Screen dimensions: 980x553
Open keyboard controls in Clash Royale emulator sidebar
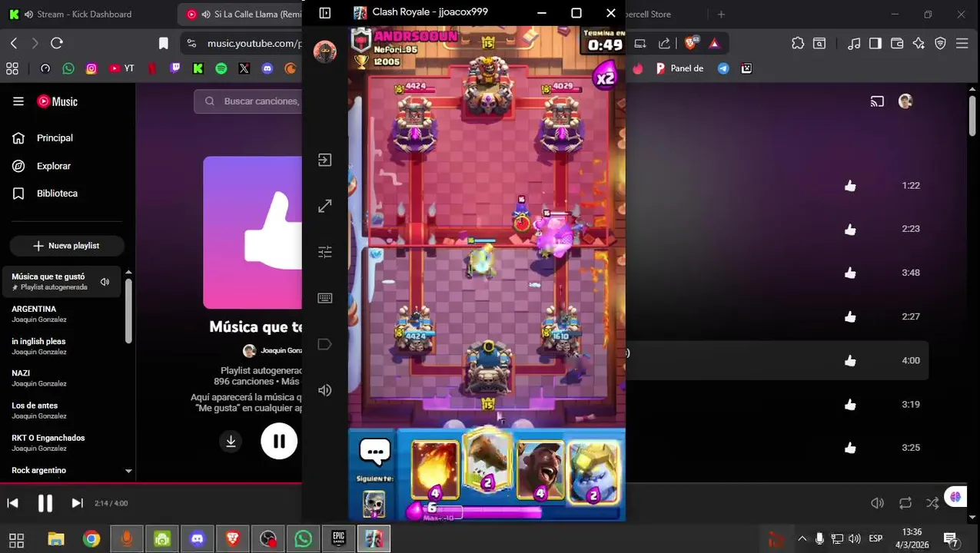point(325,298)
